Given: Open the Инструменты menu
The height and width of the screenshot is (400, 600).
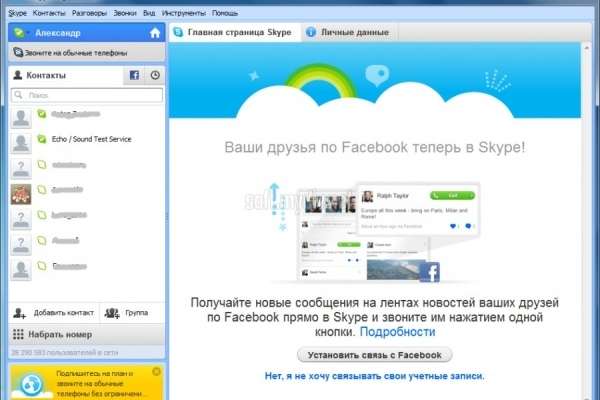Looking at the screenshot, I should [x=184, y=13].
